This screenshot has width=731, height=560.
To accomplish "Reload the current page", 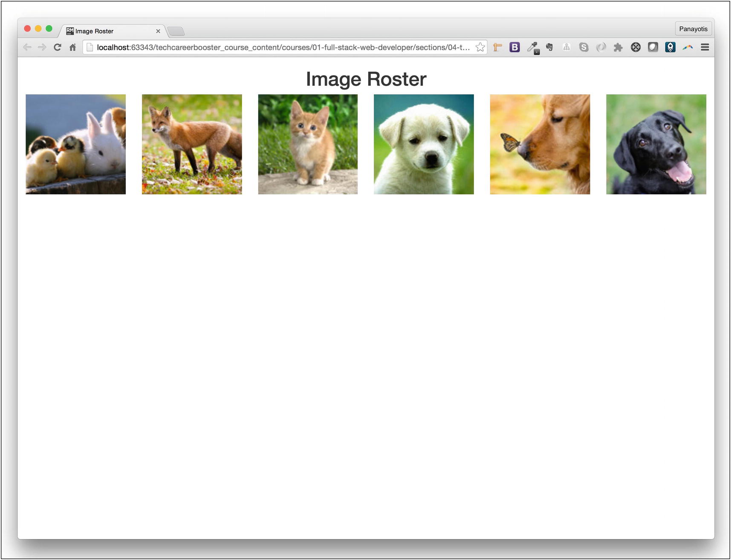I will pyautogui.click(x=58, y=47).
